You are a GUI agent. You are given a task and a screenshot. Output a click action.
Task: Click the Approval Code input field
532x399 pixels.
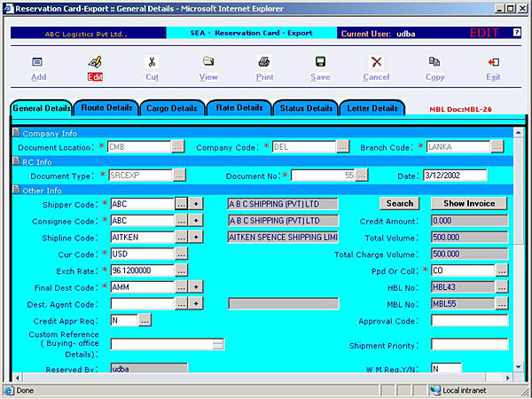click(x=470, y=320)
